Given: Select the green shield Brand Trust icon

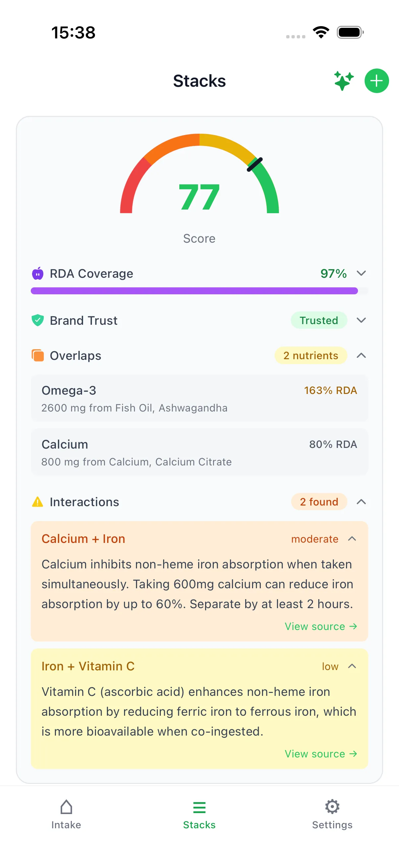Looking at the screenshot, I should [38, 320].
